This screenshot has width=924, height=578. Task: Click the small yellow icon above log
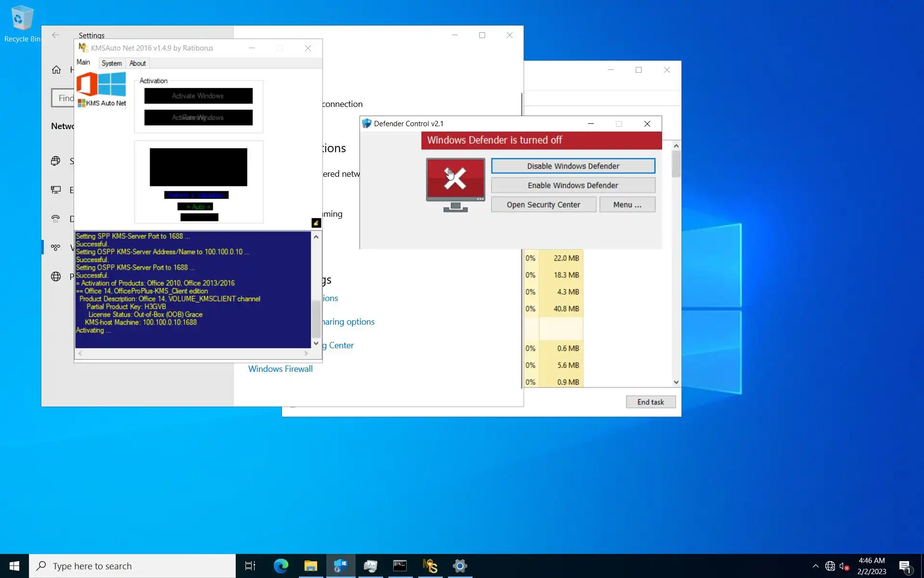pos(316,223)
